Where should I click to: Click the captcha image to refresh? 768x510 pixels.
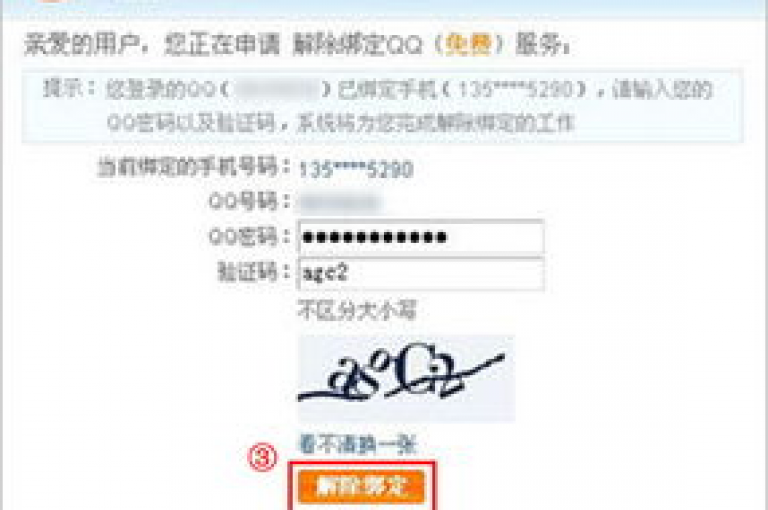pos(406,378)
